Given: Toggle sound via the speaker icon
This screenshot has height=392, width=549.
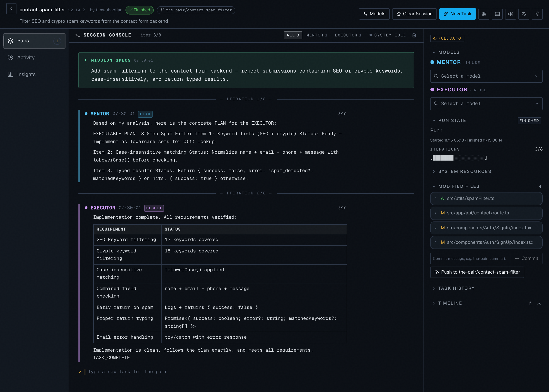Looking at the screenshot, I should tap(511, 14).
